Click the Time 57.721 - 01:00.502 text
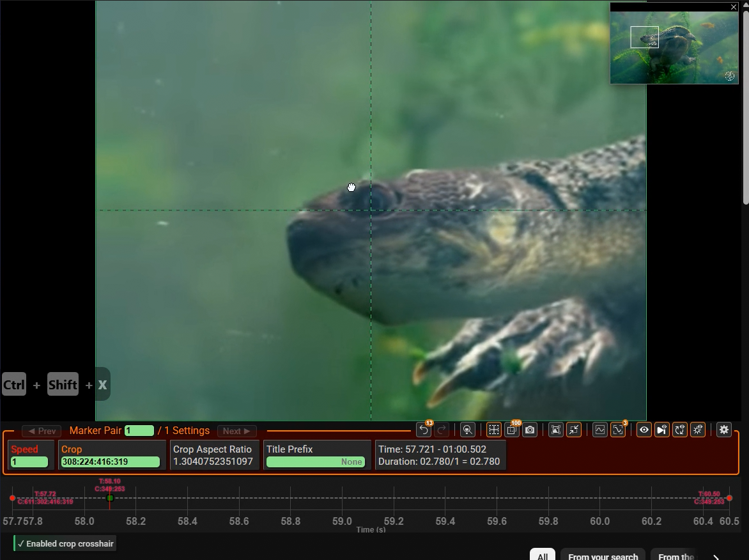Image resolution: width=749 pixels, height=560 pixels. (432, 449)
